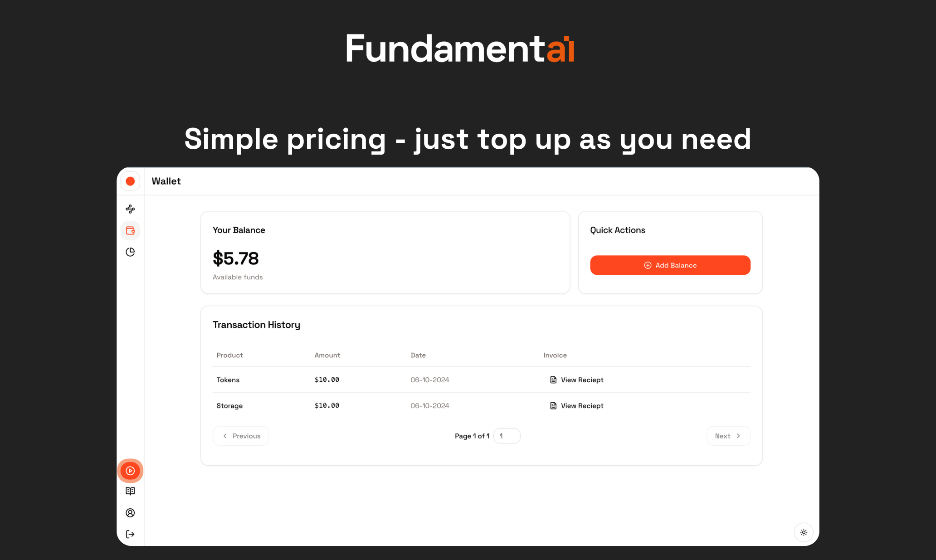The width and height of the screenshot is (936, 560).
Task: Click the Add Balance button
Action: (670, 265)
